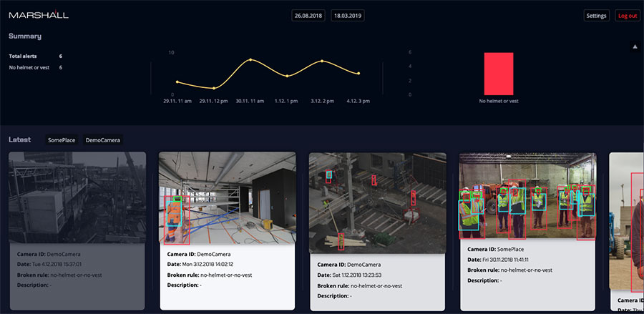Click the Marshall logo

pos(39,15)
